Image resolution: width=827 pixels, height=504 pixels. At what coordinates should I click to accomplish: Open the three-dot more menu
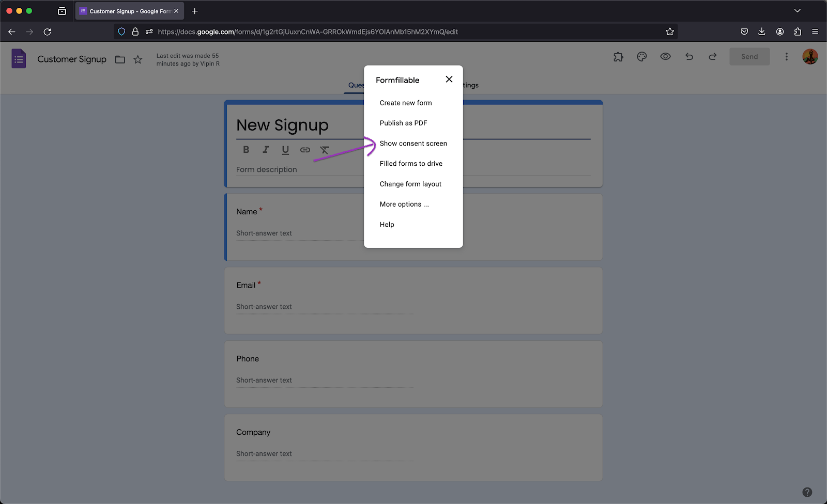[786, 57]
